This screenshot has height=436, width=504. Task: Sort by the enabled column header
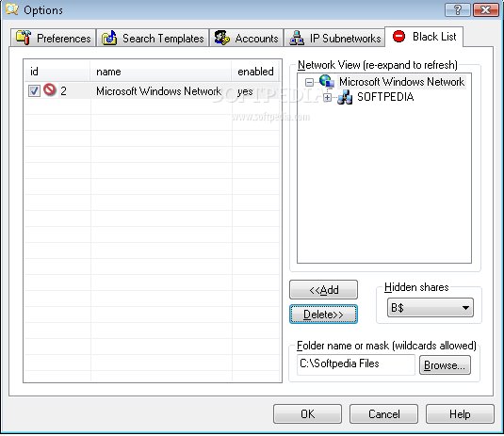click(256, 72)
